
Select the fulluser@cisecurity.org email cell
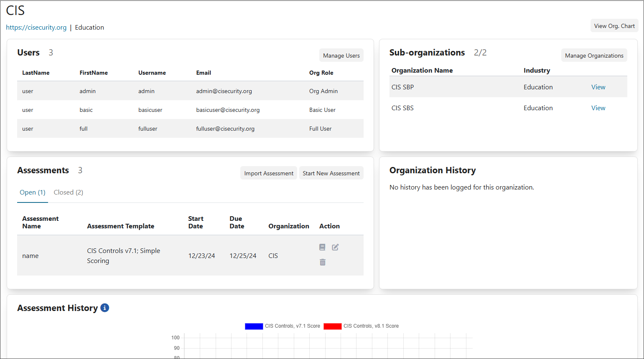click(x=225, y=129)
